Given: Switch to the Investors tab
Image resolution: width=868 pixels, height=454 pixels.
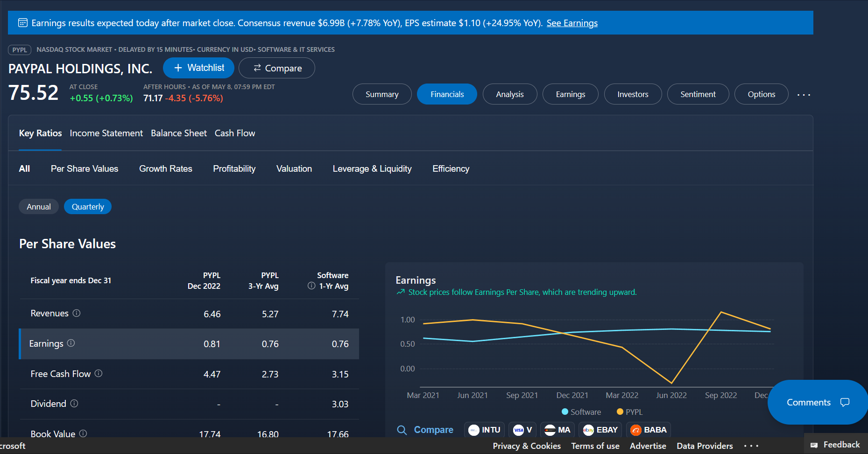Looking at the screenshot, I should [x=633, y=94].
